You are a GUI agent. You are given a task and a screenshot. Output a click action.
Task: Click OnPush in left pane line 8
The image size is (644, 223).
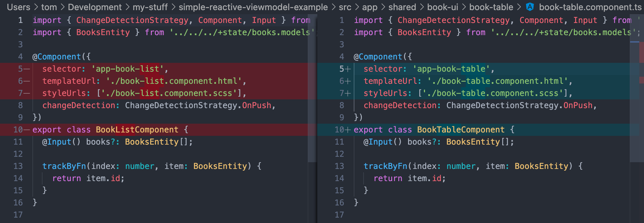click(x=257, y=105)
